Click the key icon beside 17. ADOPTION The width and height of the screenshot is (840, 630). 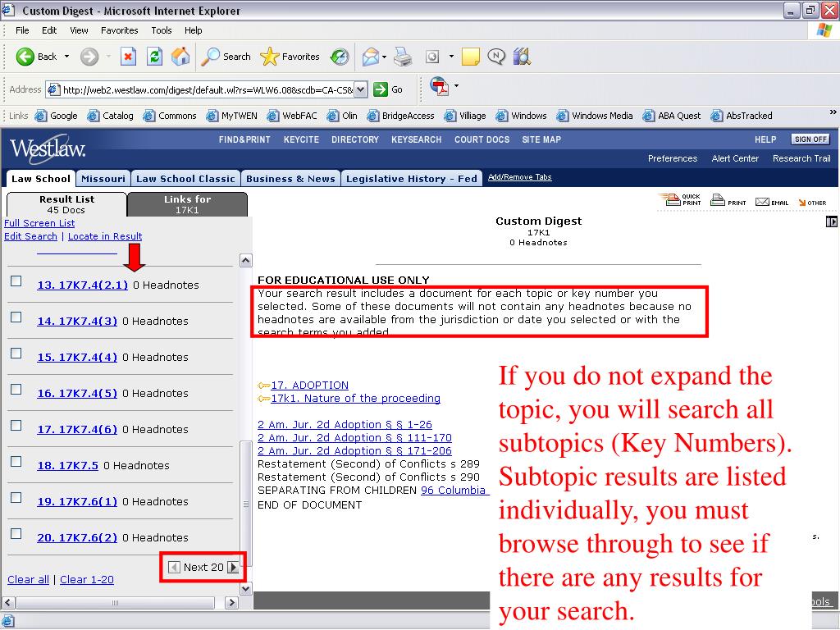pyautogui.click(x=263, y=386)
